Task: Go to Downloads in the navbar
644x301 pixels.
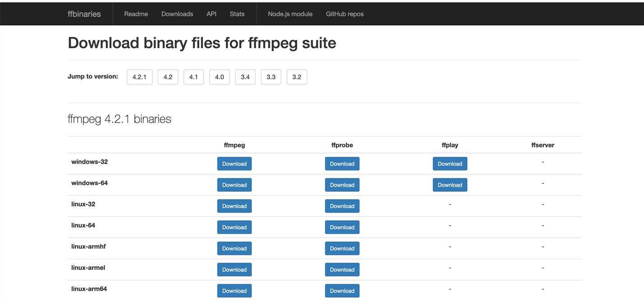Action: 177,14
